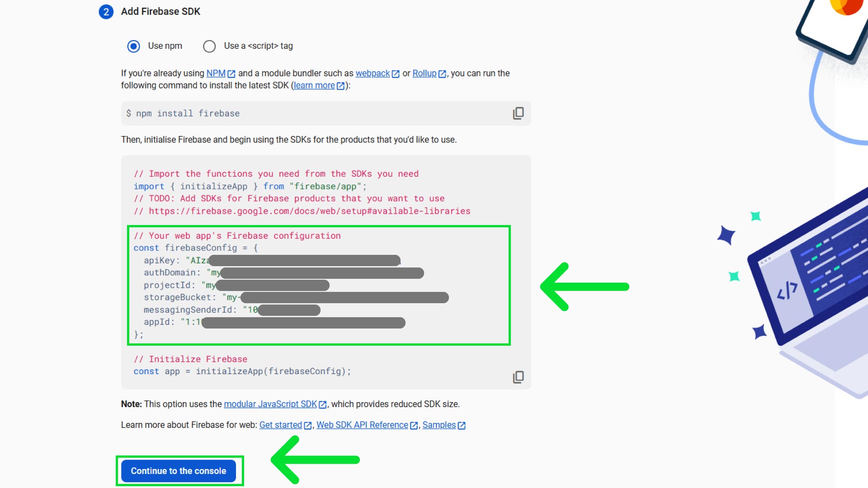Screen dimensions: 868x488
Task: Copy the Firebase initialization code snippet
Action: pyautogui.click(x=518, y=376)
